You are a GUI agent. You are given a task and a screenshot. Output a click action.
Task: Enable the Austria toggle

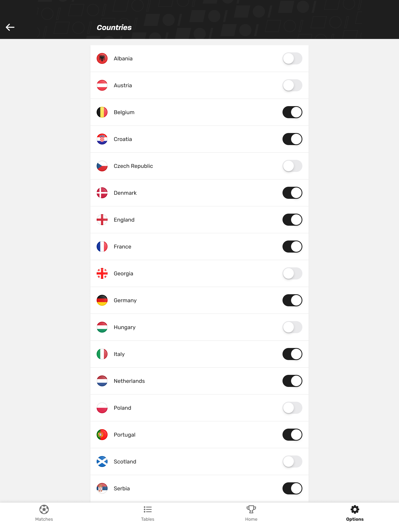pos(292,85)
